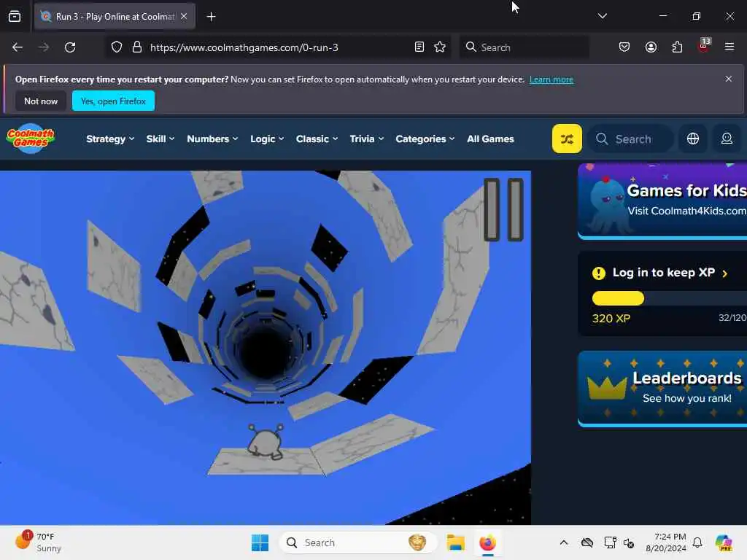747x560 pixels.
Task: Open Firefox View tab overview icon
Action: pyautogui.click(x=15, y=16)
